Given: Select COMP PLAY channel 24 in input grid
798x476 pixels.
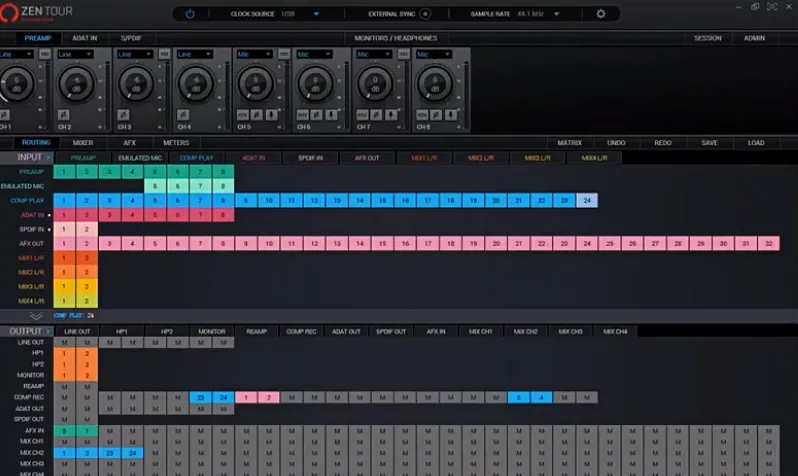Looking at the screenshot, I should point(587,200).
